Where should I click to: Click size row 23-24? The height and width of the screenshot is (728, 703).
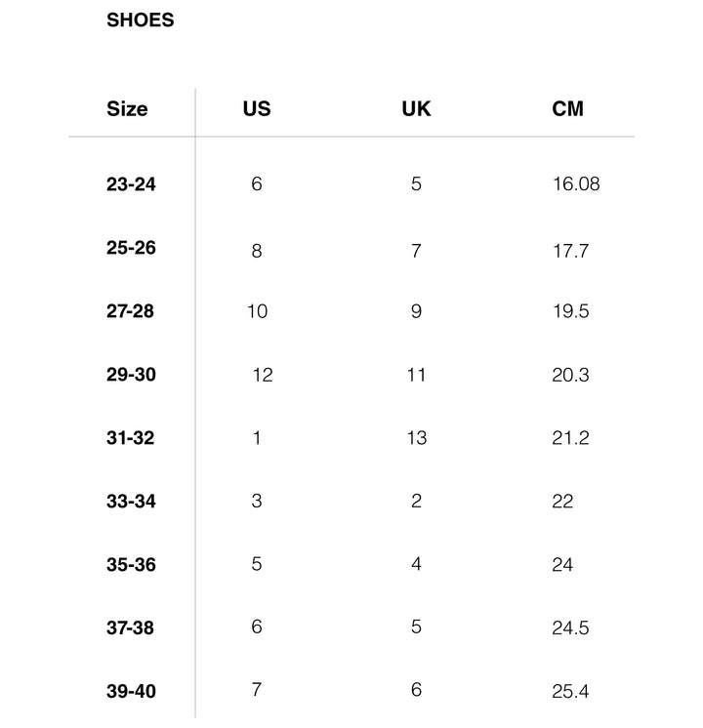click(131, 184)
